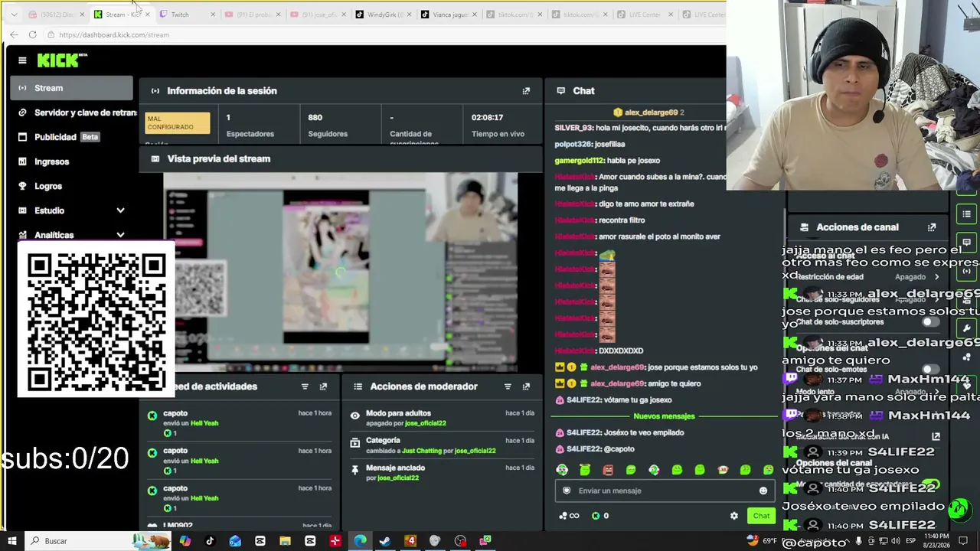Open Copilot from the taskbar
Screen dimensions: 980x551
coord(185,541)
